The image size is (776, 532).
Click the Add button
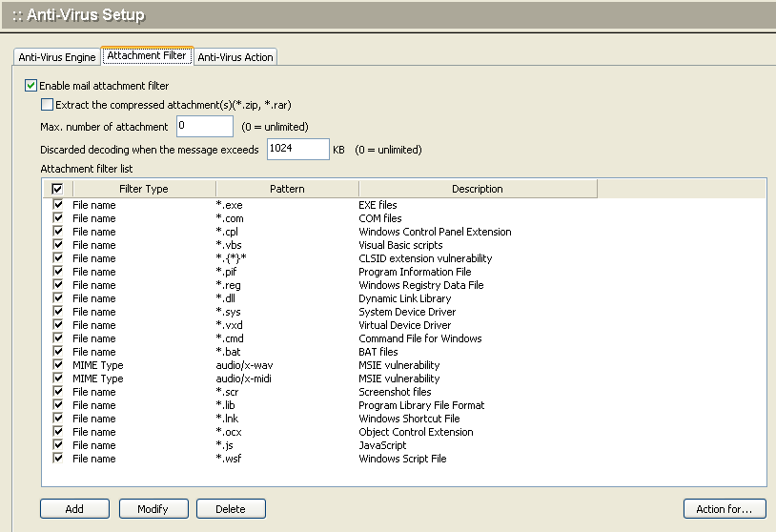click(x=74, y=509)
